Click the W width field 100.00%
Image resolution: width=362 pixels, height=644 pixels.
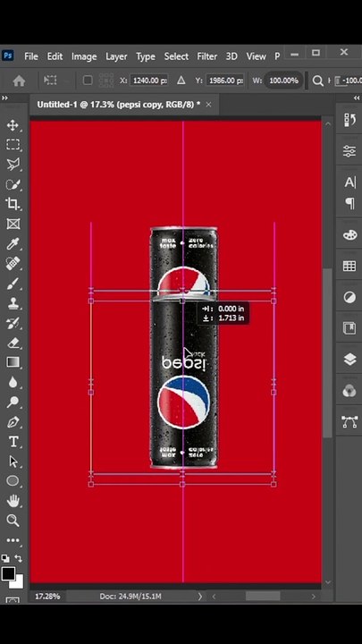click(283, 80)
